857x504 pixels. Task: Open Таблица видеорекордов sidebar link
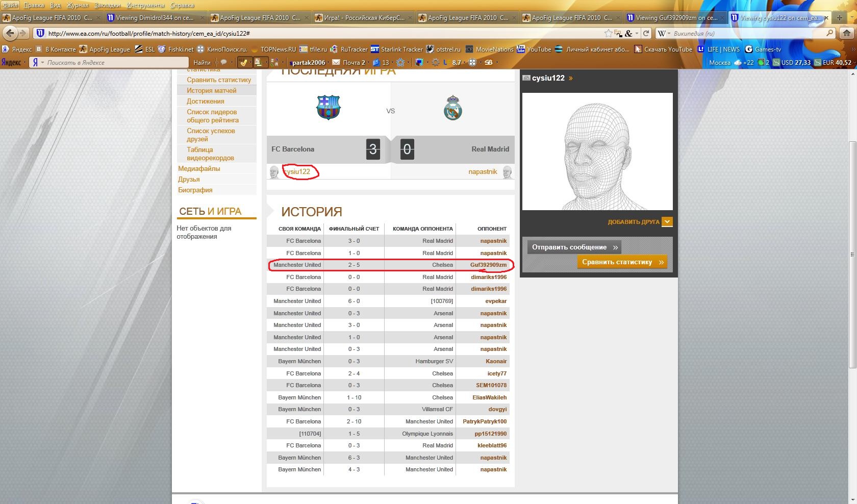[210, 154]
